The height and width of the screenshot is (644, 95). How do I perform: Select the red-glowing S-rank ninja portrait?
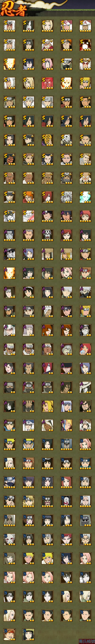coord(47,83)
